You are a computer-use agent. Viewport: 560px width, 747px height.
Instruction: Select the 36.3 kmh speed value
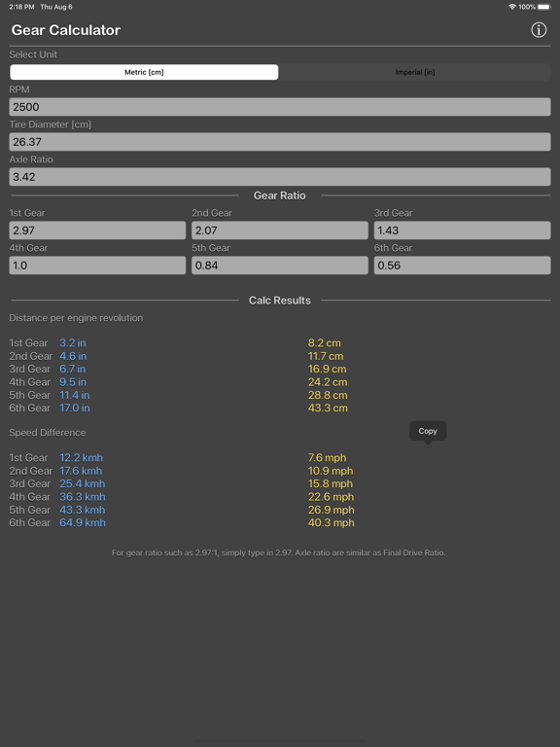[83, 497]
